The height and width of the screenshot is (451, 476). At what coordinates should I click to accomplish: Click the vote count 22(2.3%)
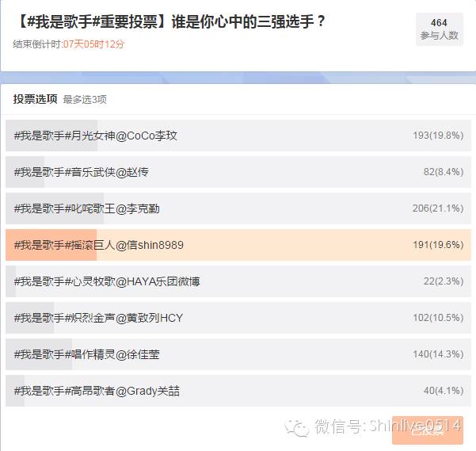(444, 281)
